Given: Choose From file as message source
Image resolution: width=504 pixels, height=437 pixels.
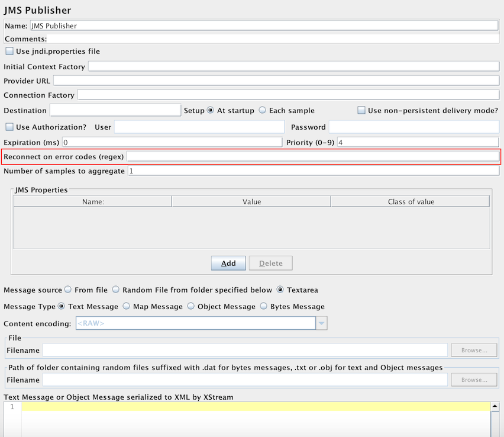Looking at the screenshot, I should [x=68, y=290].
